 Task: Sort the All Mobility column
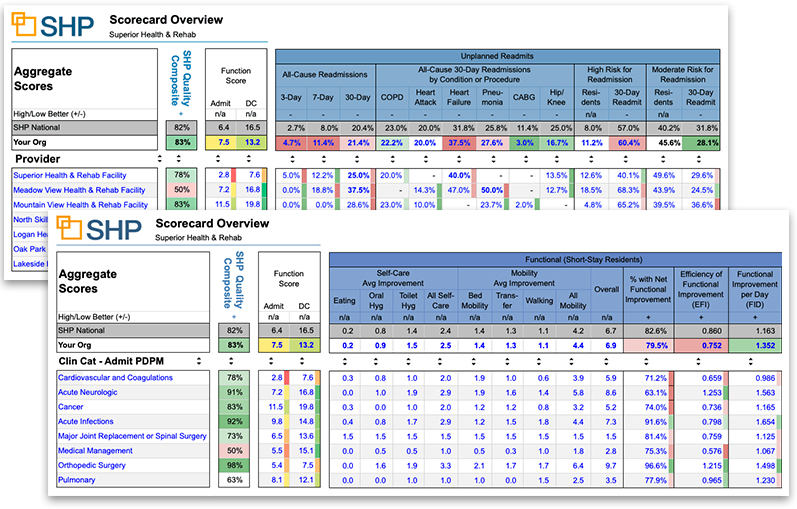(572, 362)
